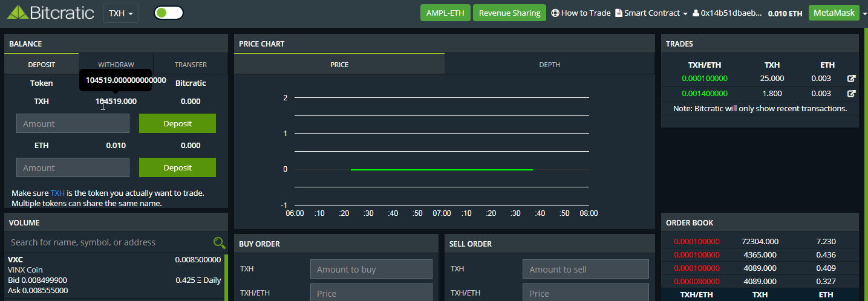Open the TXH token dropdown
Screen dimensions: 868x301
pos(121,13)
